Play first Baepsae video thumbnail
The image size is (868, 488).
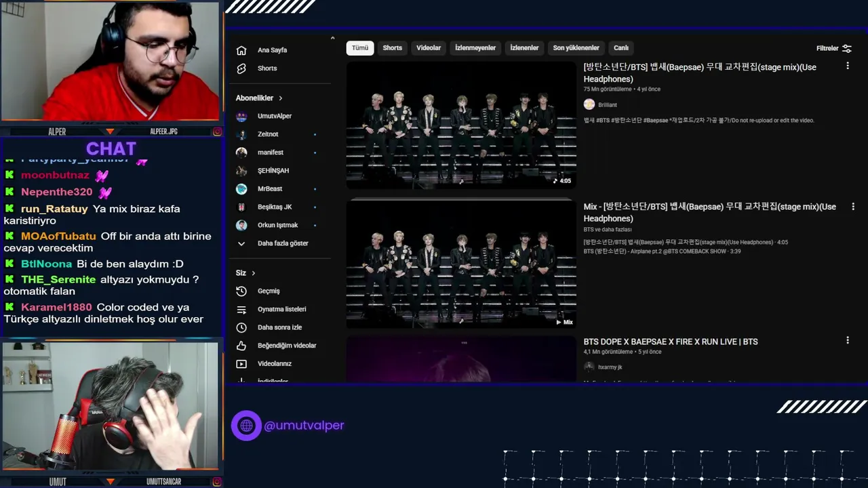coord(461,125)
